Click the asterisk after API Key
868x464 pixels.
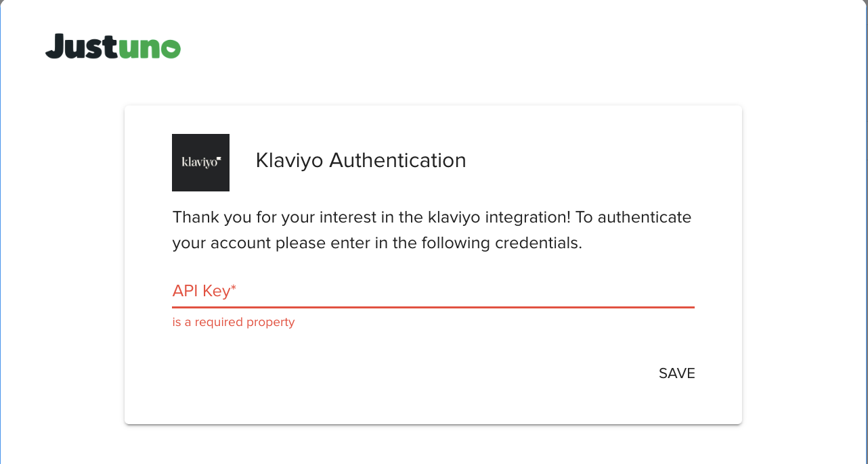(234, 289)
